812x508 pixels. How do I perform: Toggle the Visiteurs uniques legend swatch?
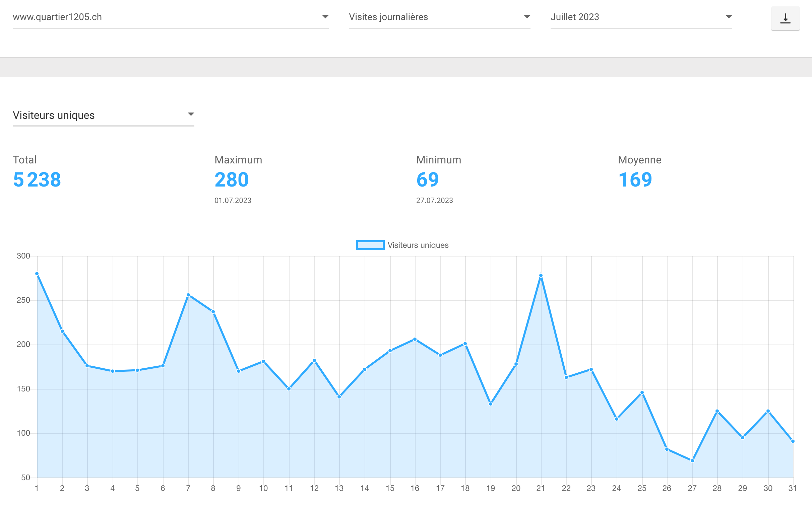[370, 245]
